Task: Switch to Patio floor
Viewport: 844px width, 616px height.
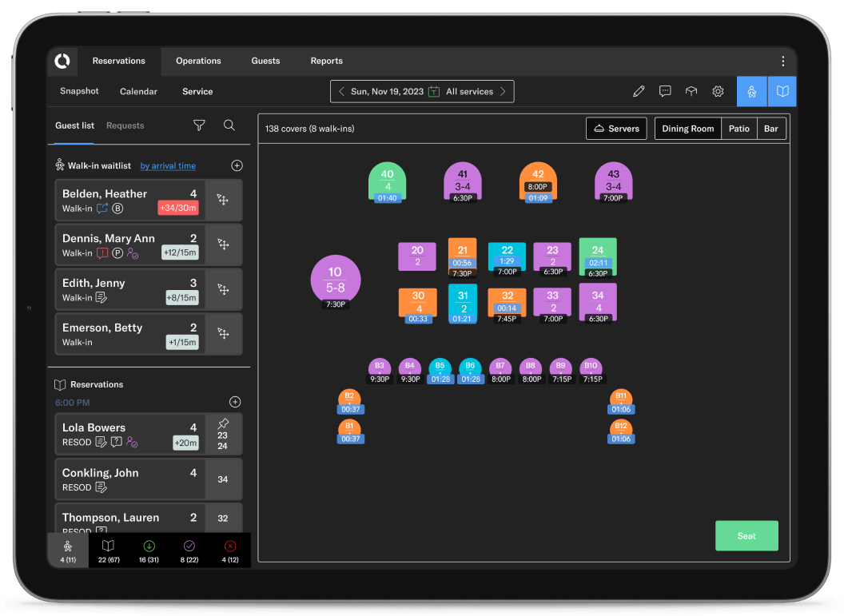Action: point(739,129)
